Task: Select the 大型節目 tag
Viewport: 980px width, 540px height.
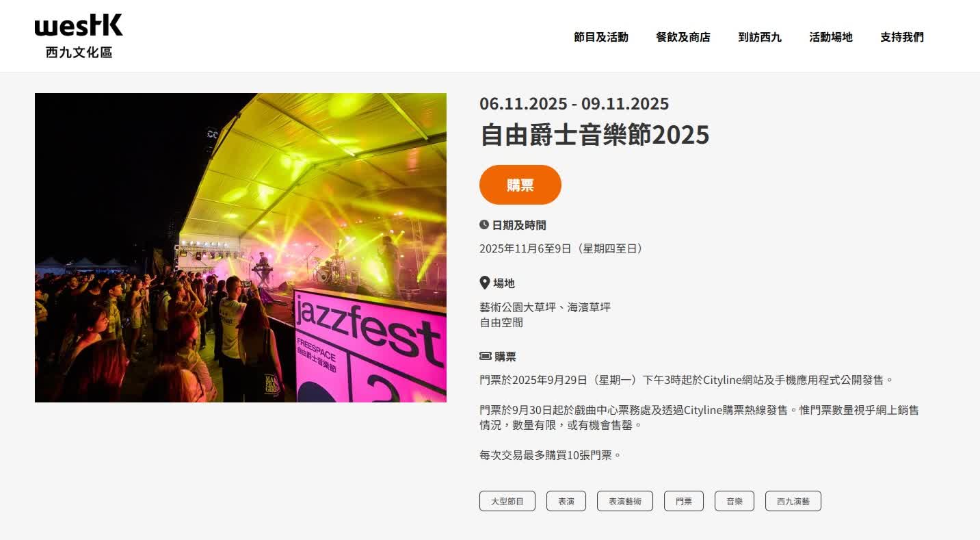Action: pos(507,501)
